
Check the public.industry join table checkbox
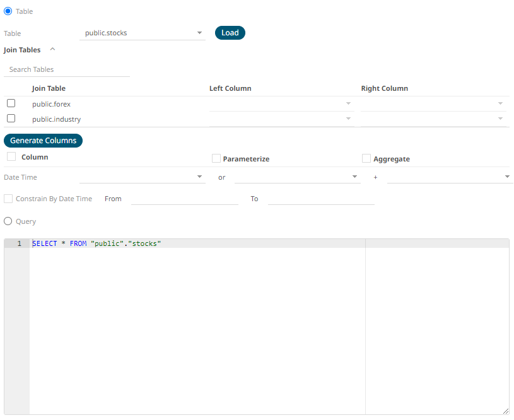coord(11,119)
